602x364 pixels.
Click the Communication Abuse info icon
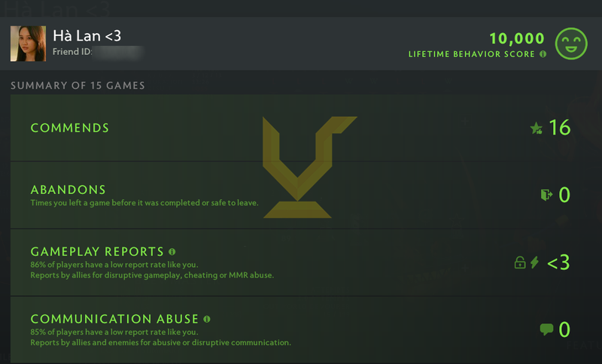pyautogui.click(x=207, y=319)
